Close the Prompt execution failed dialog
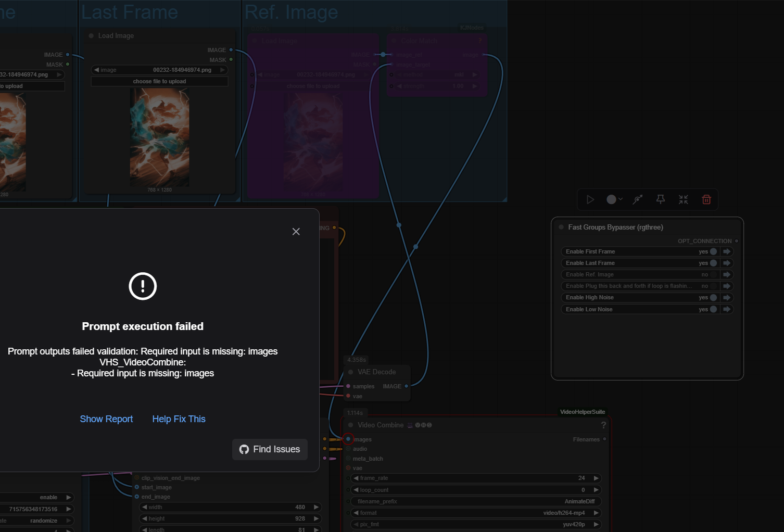 pos(296,232)
